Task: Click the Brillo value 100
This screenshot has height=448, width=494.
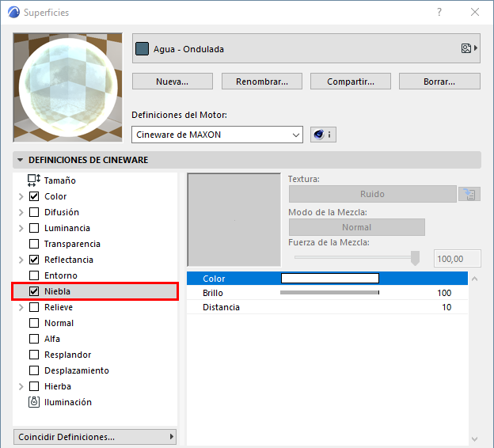Action: 444,293
